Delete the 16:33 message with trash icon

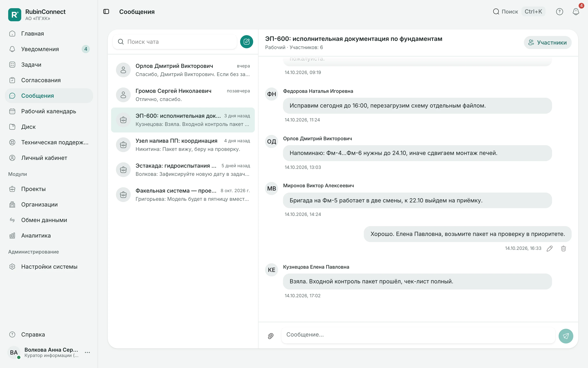tap(563, 248)
